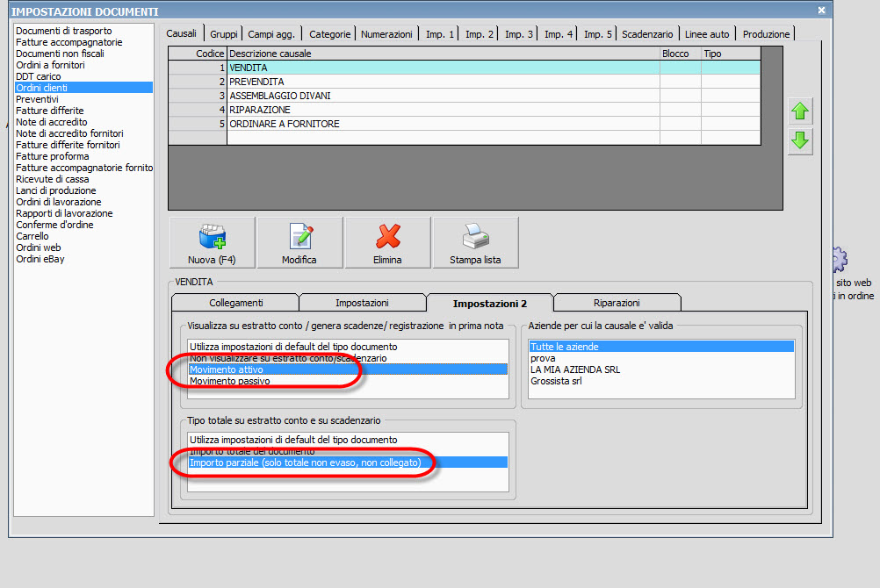880x588 pixels.
Task: Select Grossista srl company
Action: tap(661, 381)
